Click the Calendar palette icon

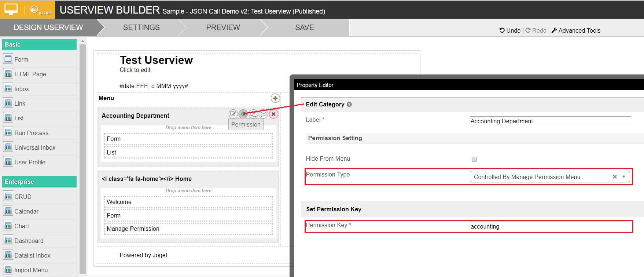8,211
